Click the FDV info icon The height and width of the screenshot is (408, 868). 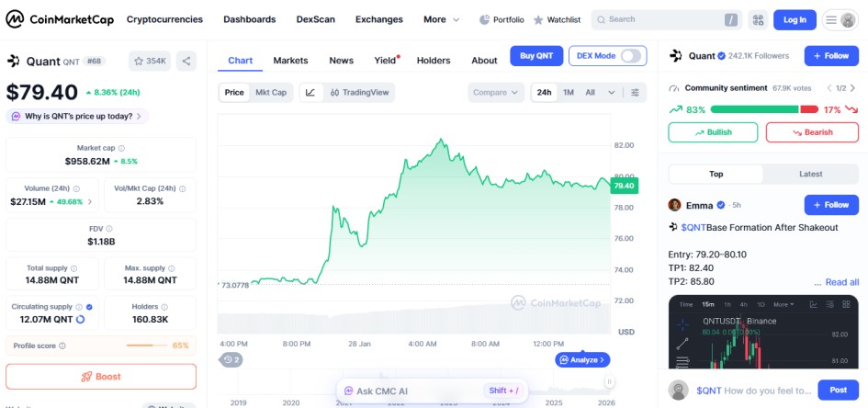point(109,229)
